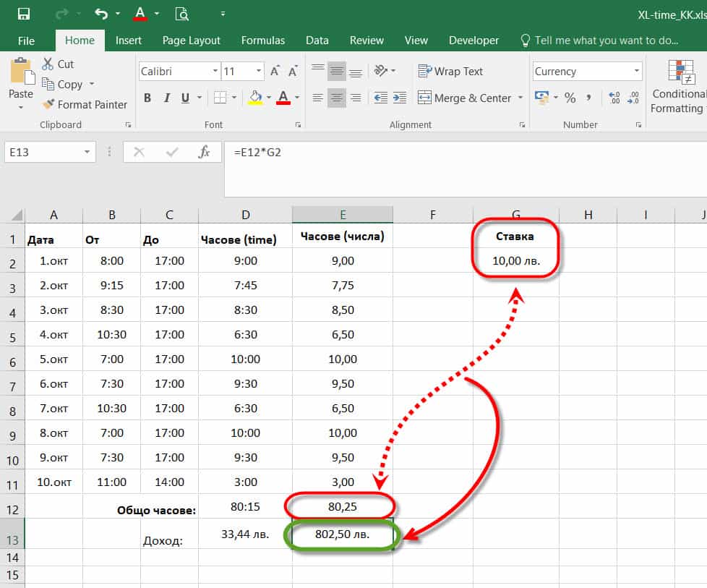Click Conditional Formatting button
The height and width of the screenshot is (588, 707).
[x=680, y=86]
